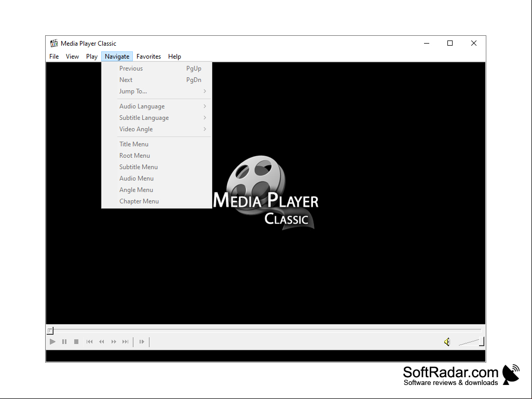Image resolution: width=532 pixels, height=399 pixels.
Task: Maximize the Media Player Classic window
Action: click(x=450, y=43)
